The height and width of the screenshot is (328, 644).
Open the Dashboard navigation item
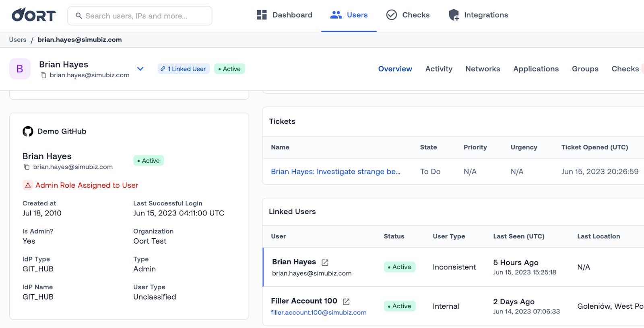[285, 15]
